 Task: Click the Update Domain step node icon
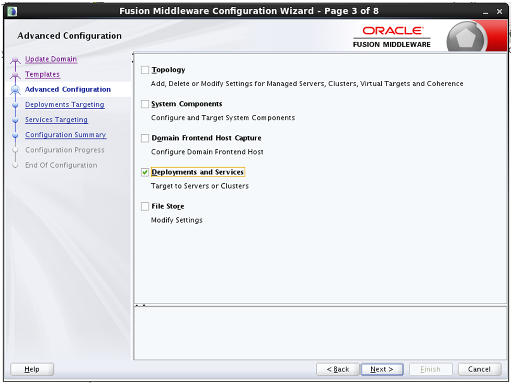click(15, 61)
